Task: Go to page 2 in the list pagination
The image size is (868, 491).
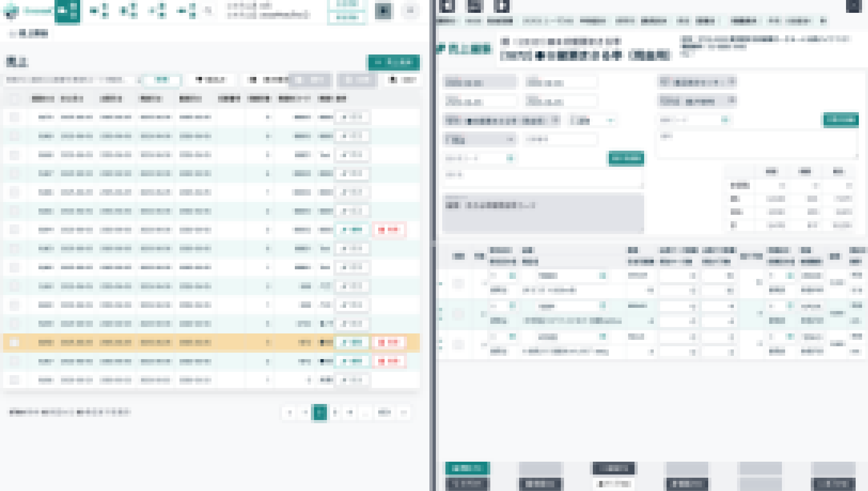Action: coord(335,413)
